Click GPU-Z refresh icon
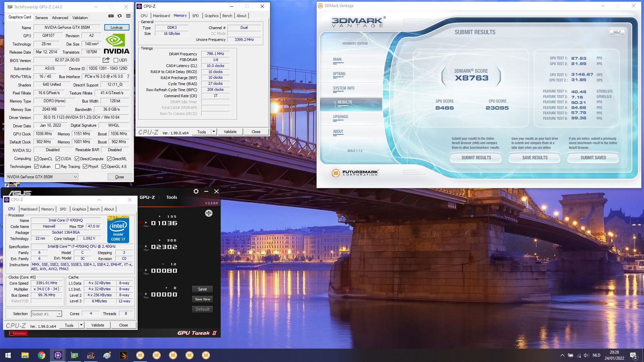Screen dimensions: 644x362 (120, 16)
